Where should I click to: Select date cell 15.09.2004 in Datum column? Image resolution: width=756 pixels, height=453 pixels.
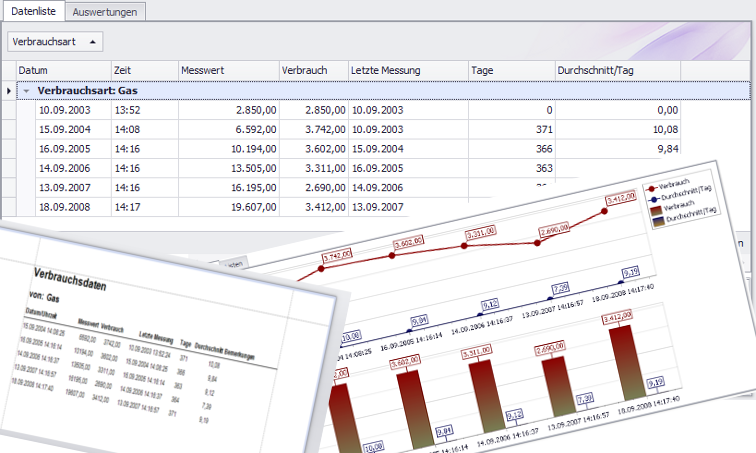[73, 129]
